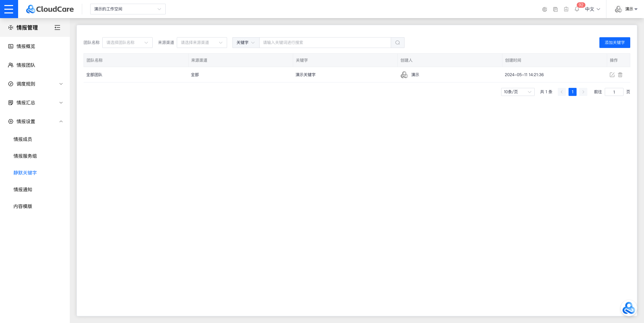This screenshot has width=644, height=323.
Task: Collapse the sidebar using the fold icon
Action: [x=57, y=28]
